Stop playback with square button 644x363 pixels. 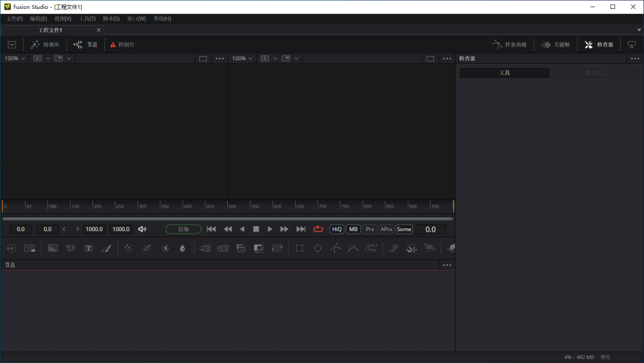click(x=256, y=229)
